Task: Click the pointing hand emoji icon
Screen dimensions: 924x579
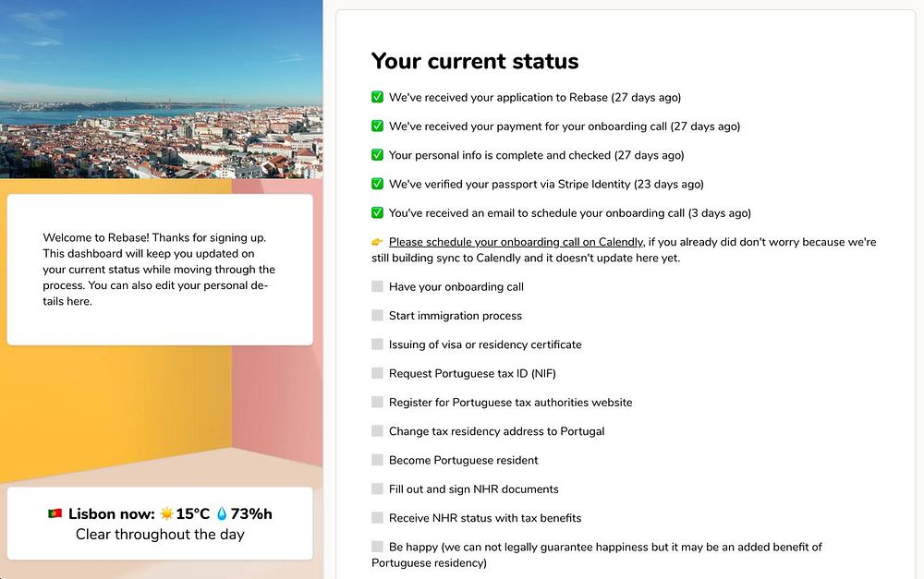Action: point(377,242)
